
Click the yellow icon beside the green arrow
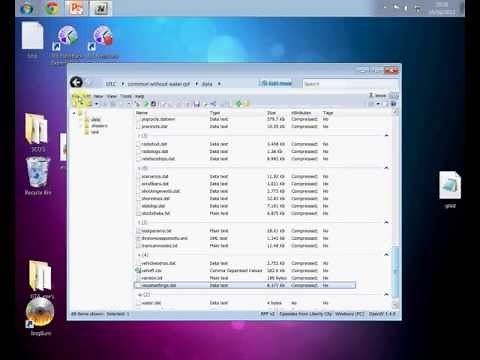point(247,104)
